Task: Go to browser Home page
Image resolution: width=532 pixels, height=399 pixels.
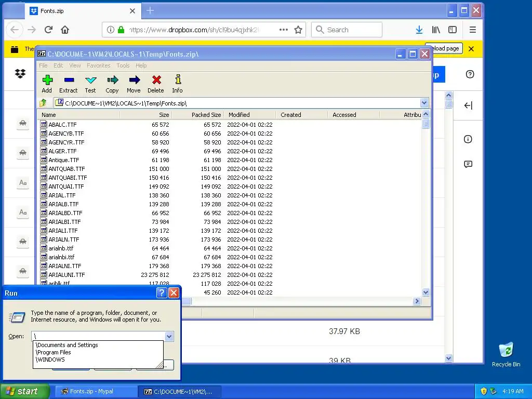Action: (65, 30)
